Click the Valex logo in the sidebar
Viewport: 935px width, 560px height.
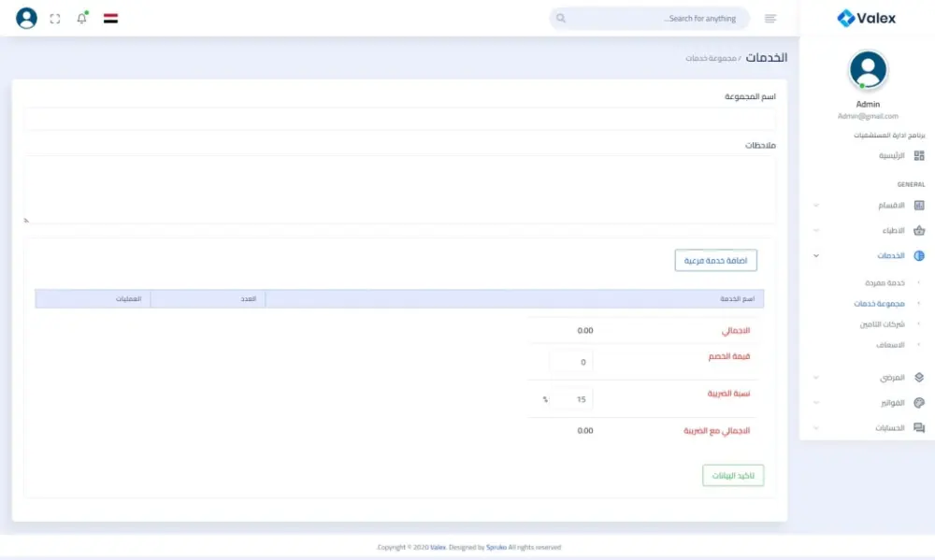[867, 17]
